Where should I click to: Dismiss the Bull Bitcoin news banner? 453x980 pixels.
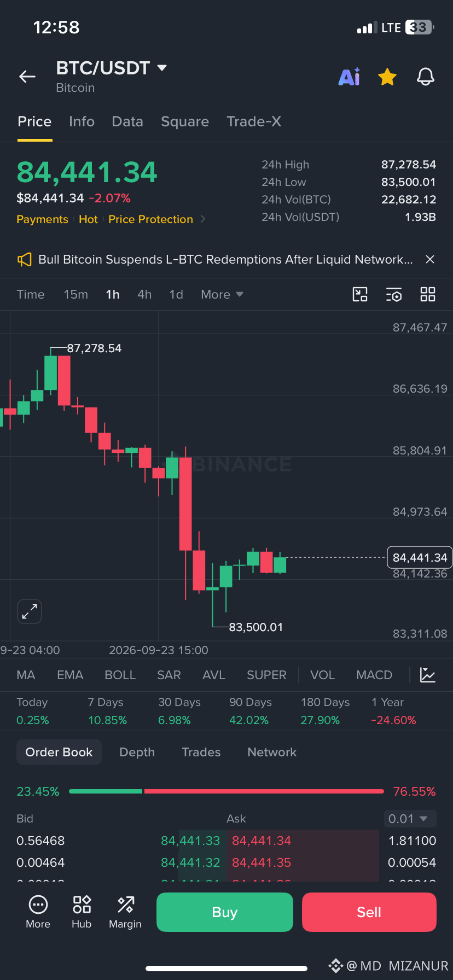(430, 259)
